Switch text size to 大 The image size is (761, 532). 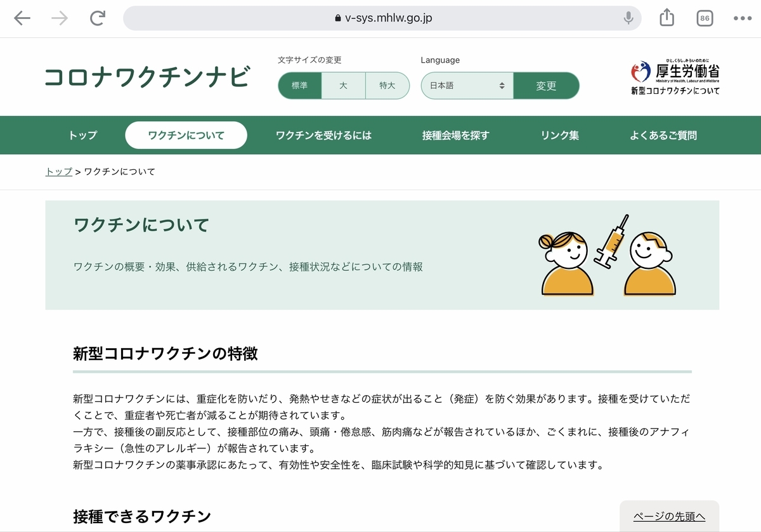tap(343, 86)
